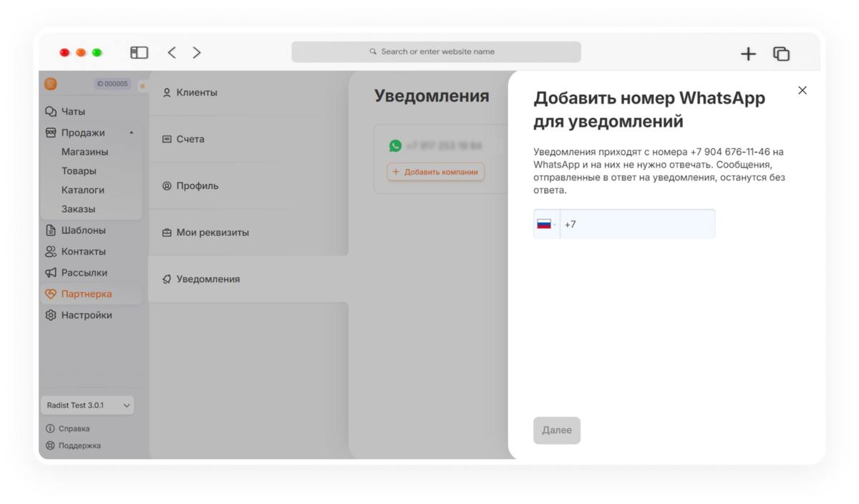Click the Справка info icon
Screen dimensions: 859x504
click(50, 429)
